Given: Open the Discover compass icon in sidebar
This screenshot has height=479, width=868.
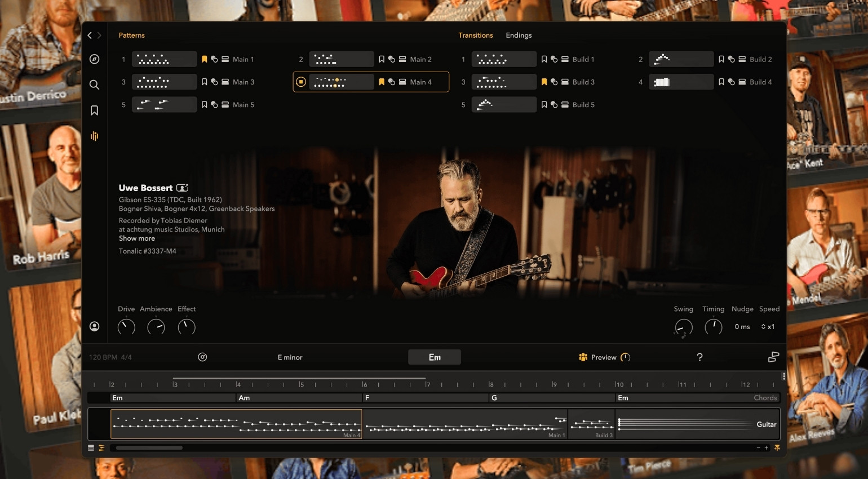Looking at the screenshot, I should 94,59.
